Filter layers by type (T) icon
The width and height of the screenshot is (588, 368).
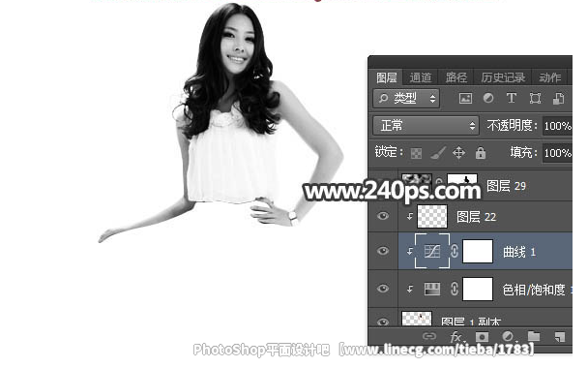pyautogui.click(x=512, y=99)
